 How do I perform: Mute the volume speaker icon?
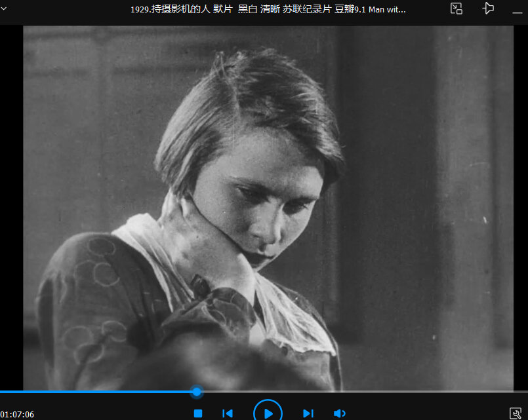click(340, 413)
